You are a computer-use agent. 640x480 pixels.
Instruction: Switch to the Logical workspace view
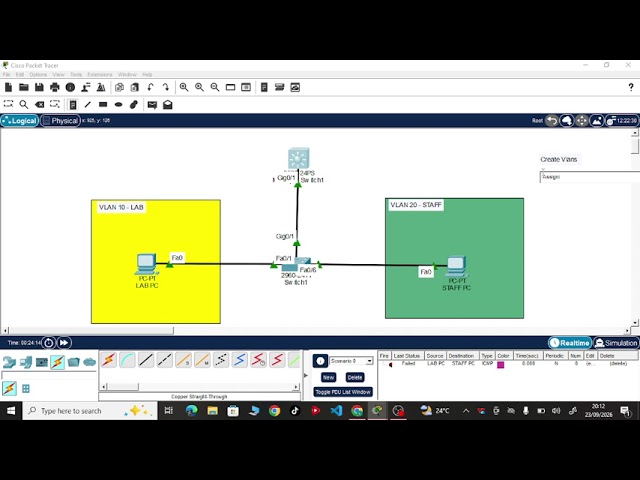[x=20, y=121]
